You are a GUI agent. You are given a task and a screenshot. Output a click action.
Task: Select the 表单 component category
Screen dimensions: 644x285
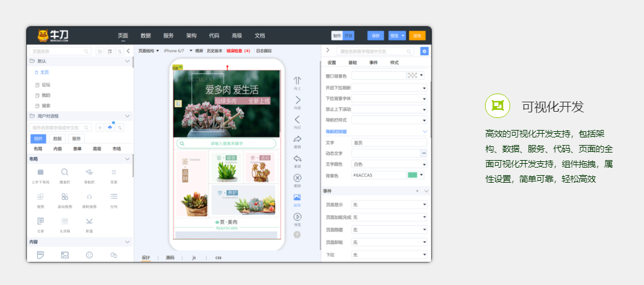tap(77, 149)
